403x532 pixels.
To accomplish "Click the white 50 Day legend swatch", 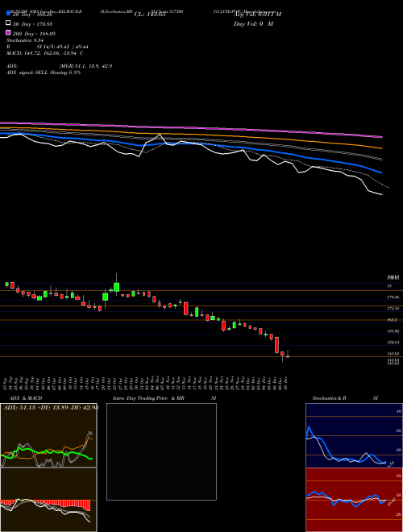I will [8, 23].
